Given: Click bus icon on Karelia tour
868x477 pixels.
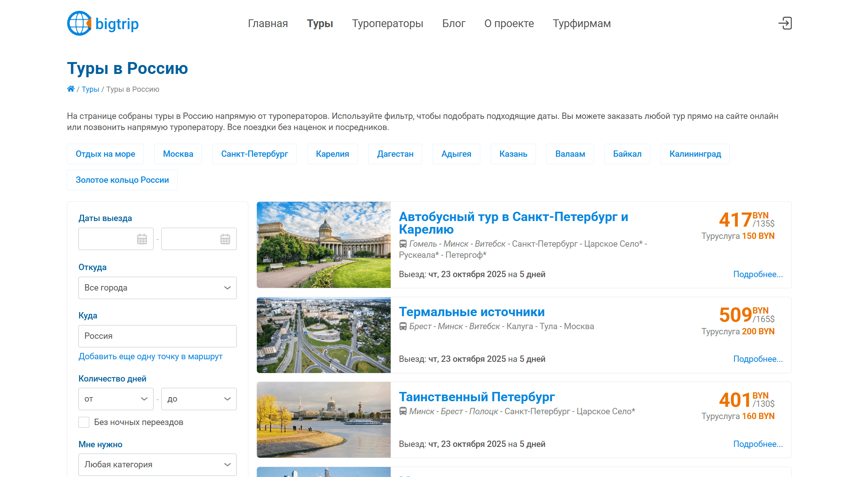Looking at the screenshot, I should coord(403,244).
